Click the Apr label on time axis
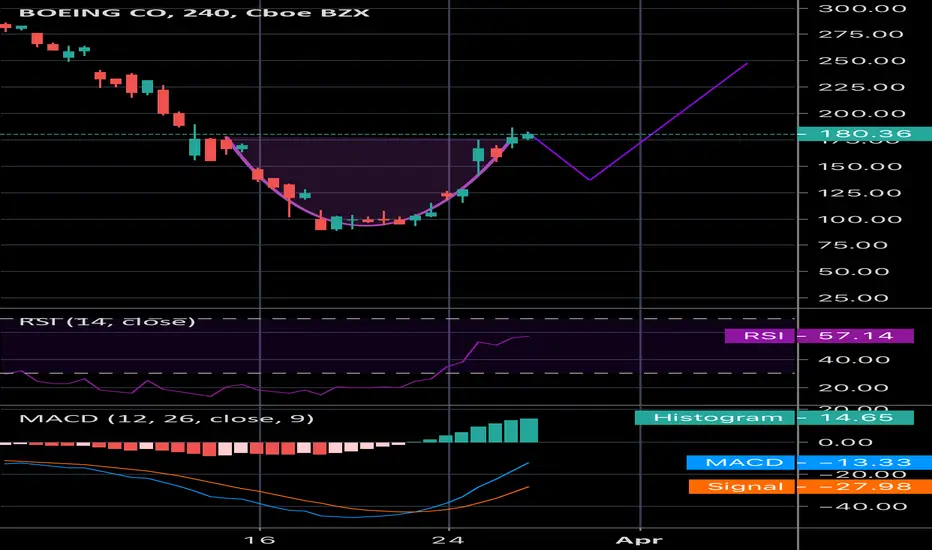 pyautogui.click(x=640, y=540)
